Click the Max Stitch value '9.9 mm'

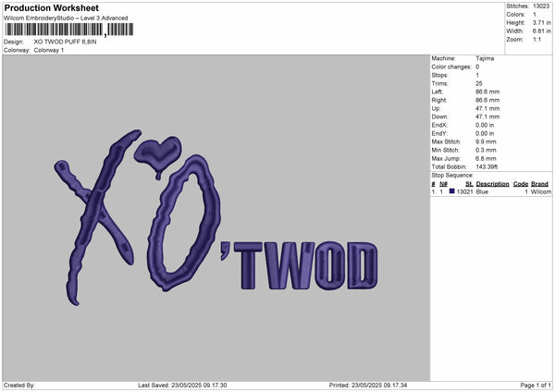tap(486, 141)
